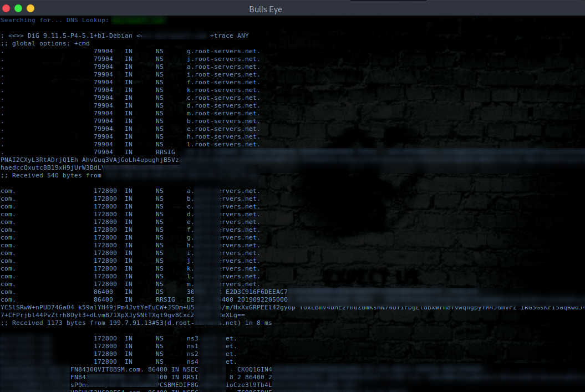The width and height of the screenshot is (585, 392).
Task: Click b.root-servers.net. entry
Action: point(223,121)
